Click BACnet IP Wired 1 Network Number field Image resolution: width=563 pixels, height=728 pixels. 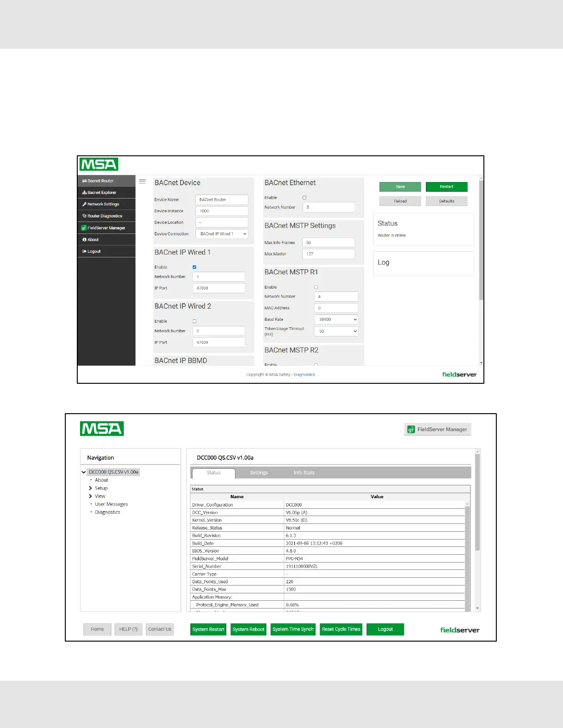click(218, 277)
